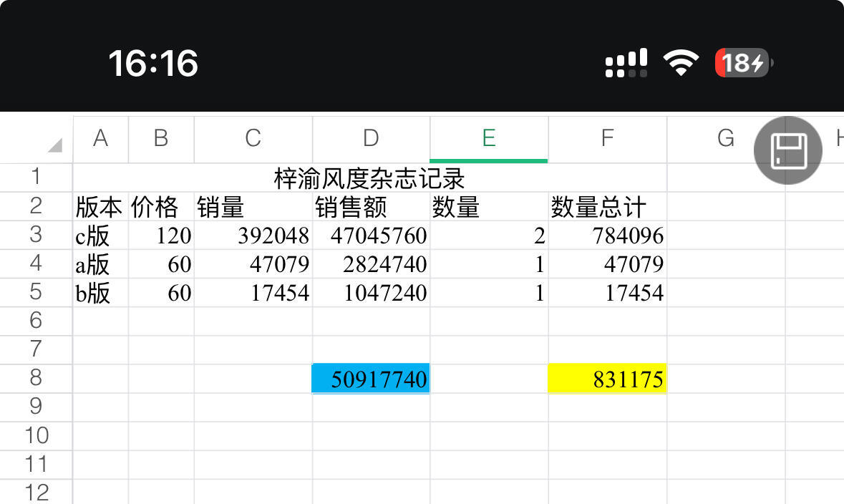Select the c版 cell

[x=101, y=235]
